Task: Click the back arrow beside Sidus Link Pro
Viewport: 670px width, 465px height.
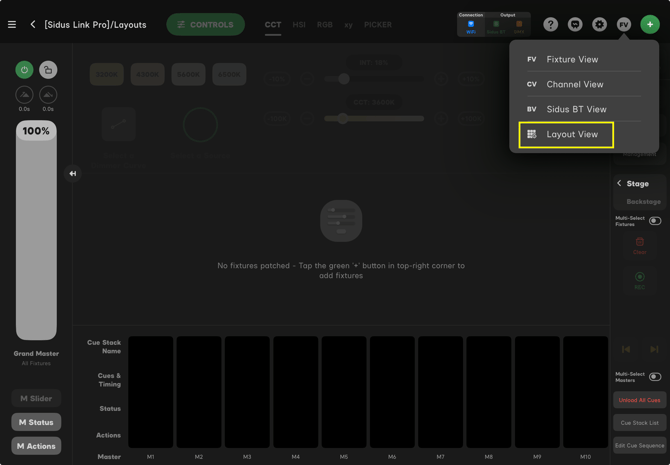Action: click(33, 25)
